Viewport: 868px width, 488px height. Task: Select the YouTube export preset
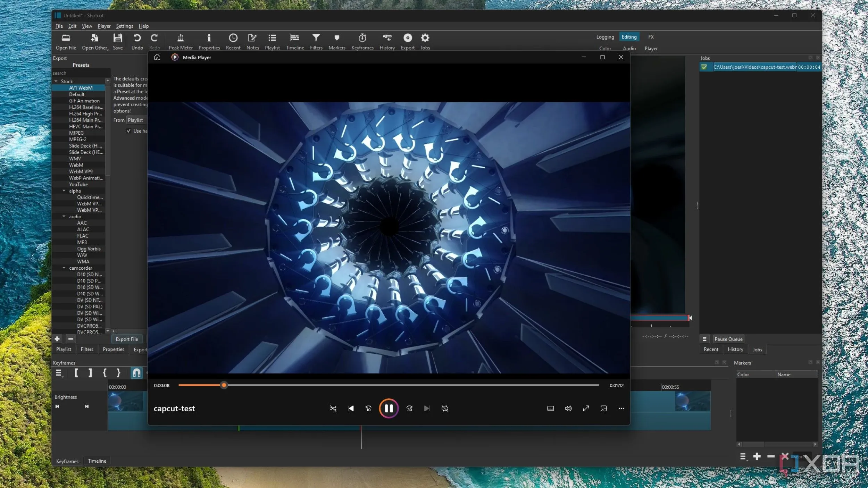[78, 184]
